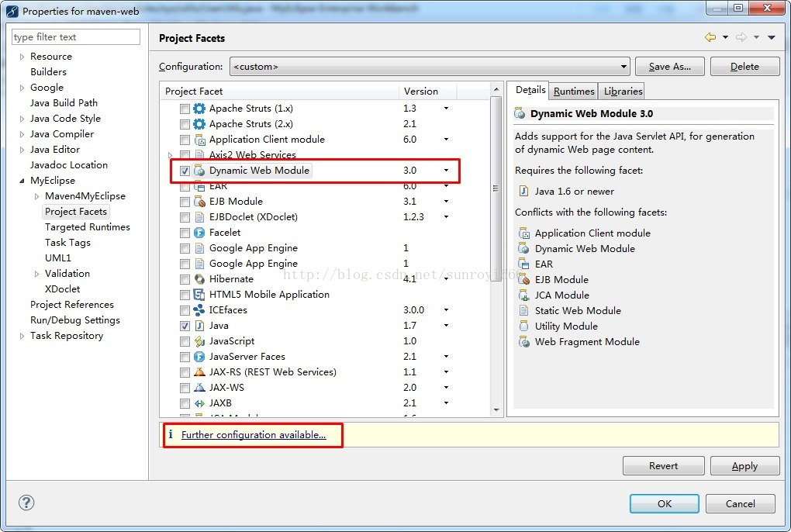The height and width of the screenshot is (532, 791).
Task: Uncheck the Java facet checkbox
Action: pyautogui.click(x=185, y=326)
